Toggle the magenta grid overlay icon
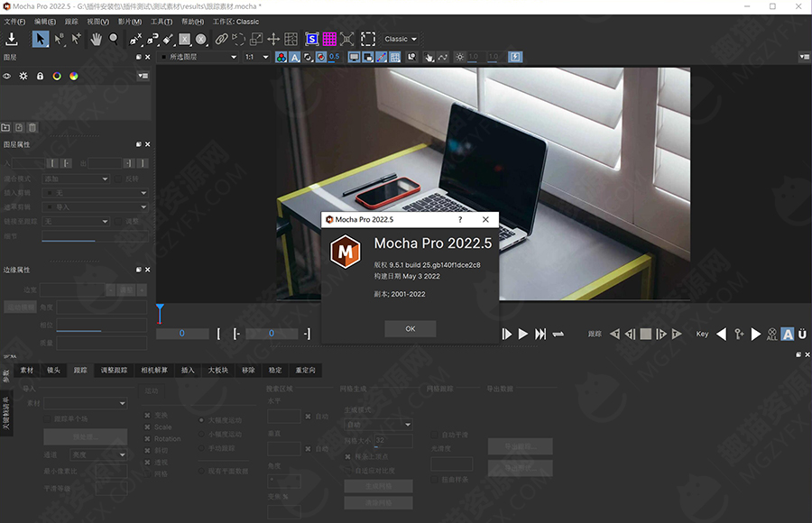 coord(329,39)
